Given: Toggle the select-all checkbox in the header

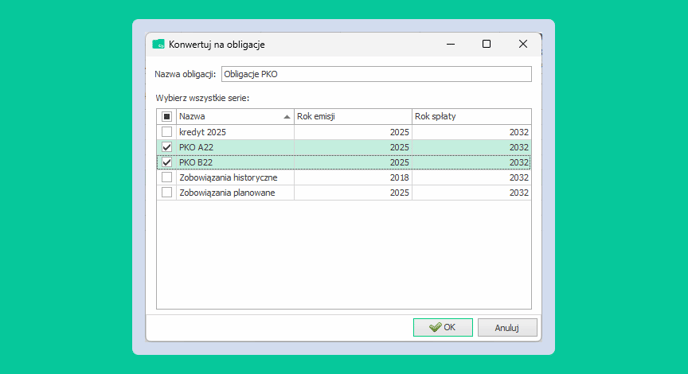Looking at the screenshot, I should (x=167, y=117).
